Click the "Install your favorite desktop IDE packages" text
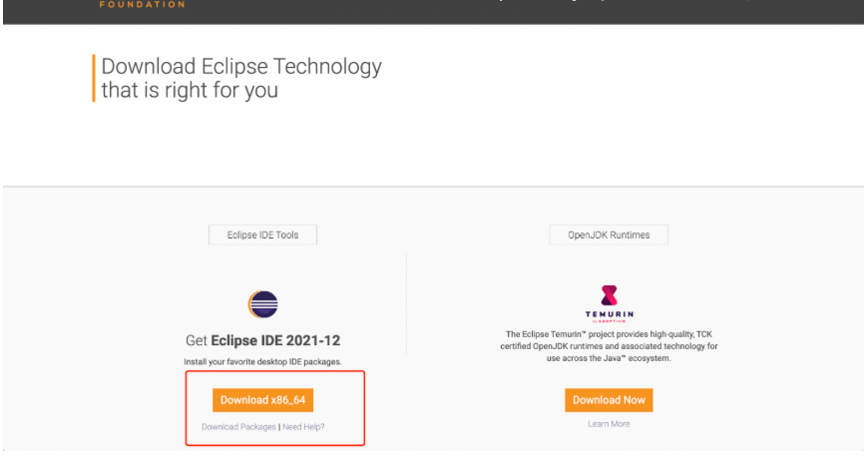Image resolution: width=868 pixels, height=459 pixels. [x=262, y=360]
